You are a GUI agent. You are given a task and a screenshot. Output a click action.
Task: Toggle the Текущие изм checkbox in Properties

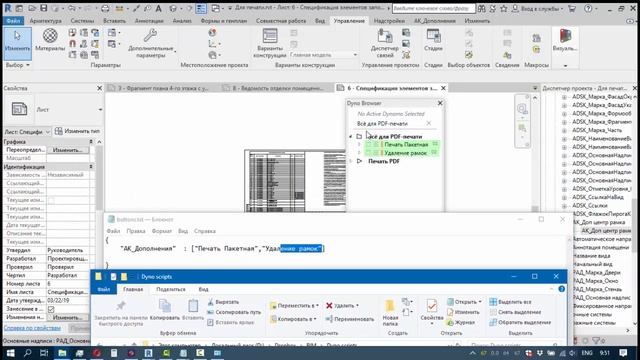[x=51, y=200]
